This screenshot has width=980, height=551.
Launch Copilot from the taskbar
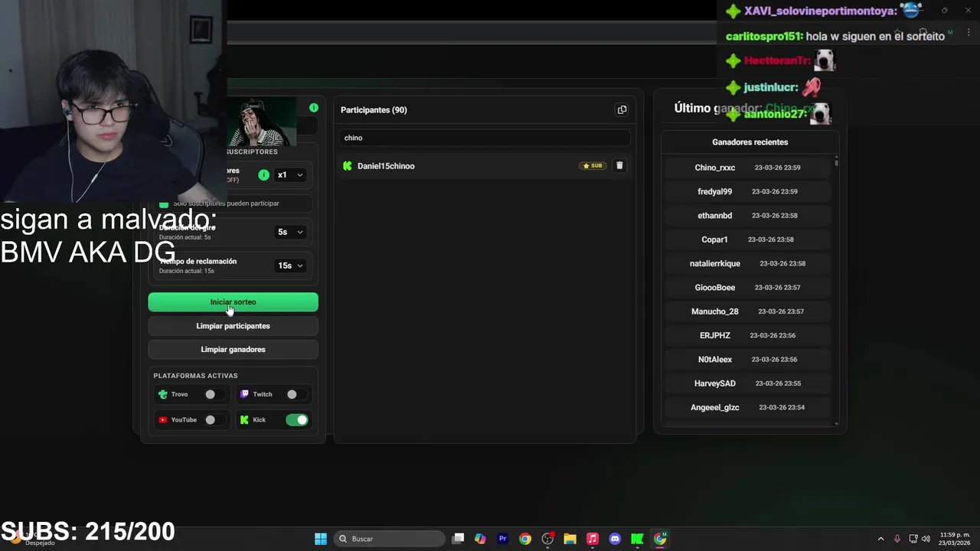tap(480, 539)
